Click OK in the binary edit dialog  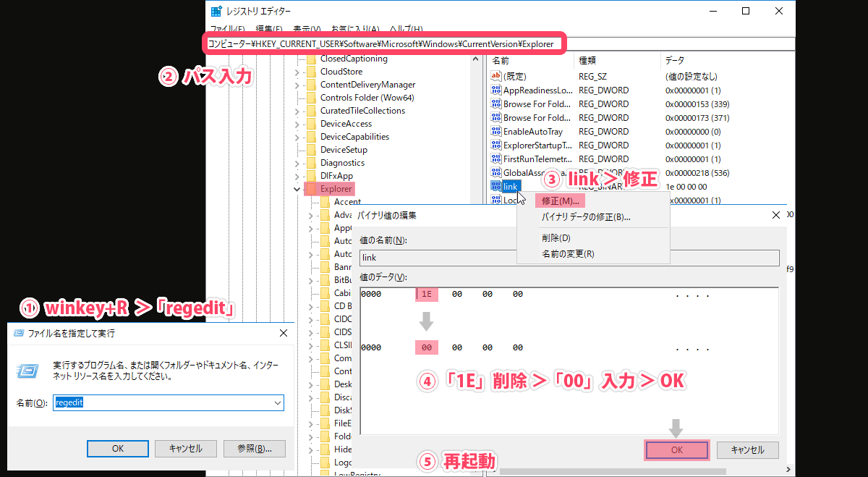tap(676, 449)
